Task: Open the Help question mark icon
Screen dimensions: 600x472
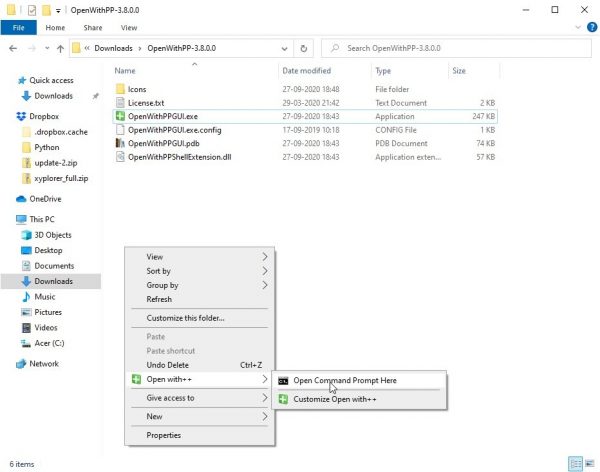Action: [x=592, y=27]
